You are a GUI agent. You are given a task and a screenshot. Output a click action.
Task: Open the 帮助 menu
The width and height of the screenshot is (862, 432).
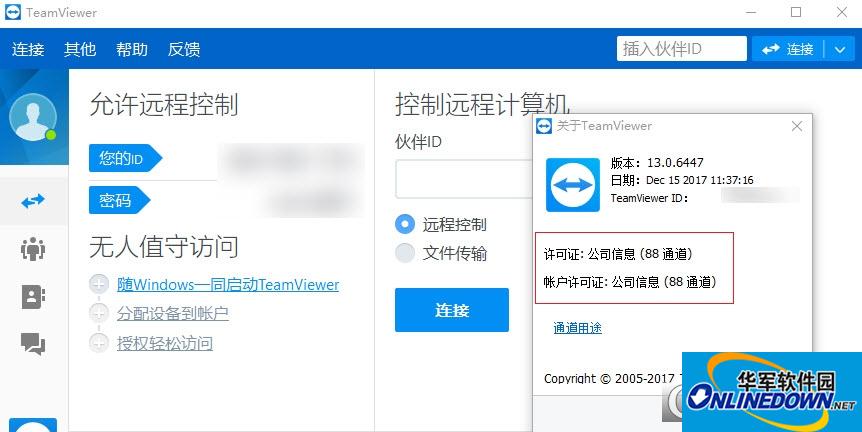click(x=132, y=49)
